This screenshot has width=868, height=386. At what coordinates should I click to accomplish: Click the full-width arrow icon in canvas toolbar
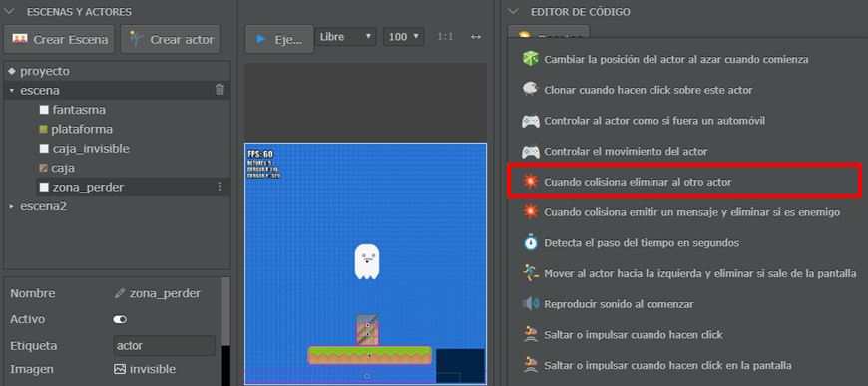point(476,37)
